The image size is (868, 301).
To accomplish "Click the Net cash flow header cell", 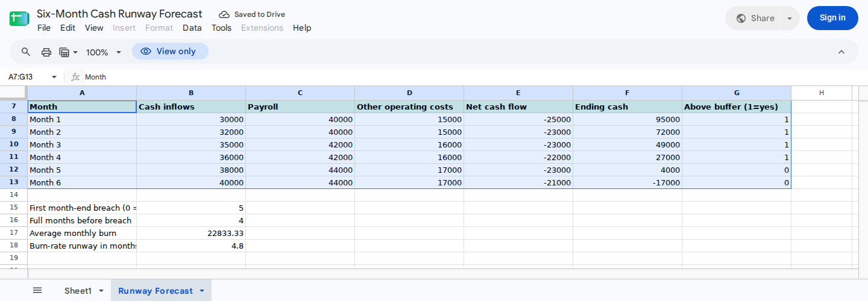I will (518, 107).
